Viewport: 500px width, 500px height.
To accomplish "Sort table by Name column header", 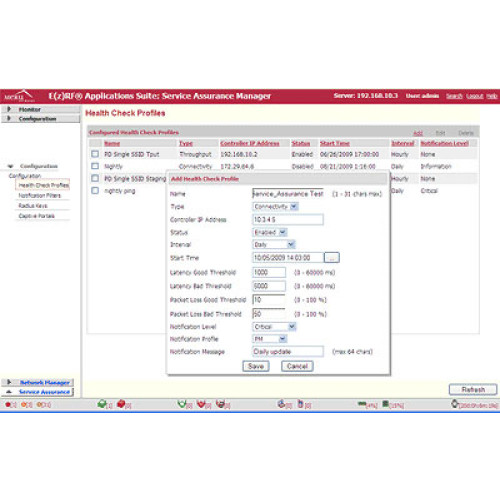I will point(112,143).
